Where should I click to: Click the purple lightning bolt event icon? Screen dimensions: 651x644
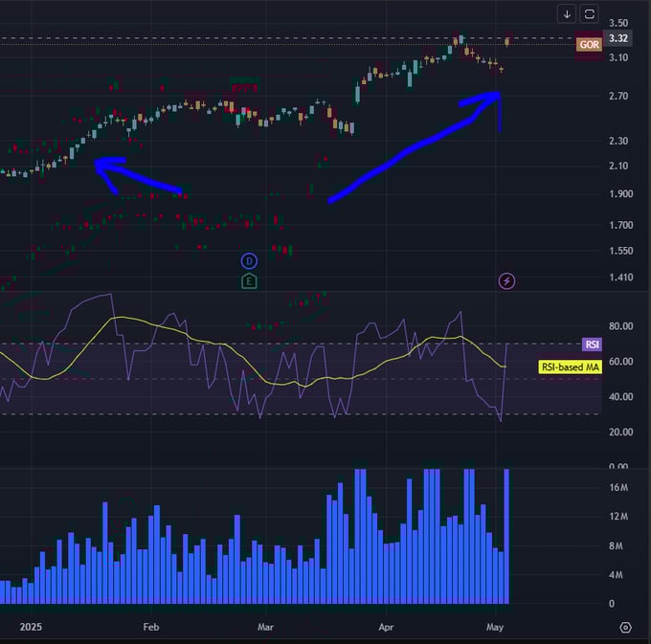coord(506,280)
